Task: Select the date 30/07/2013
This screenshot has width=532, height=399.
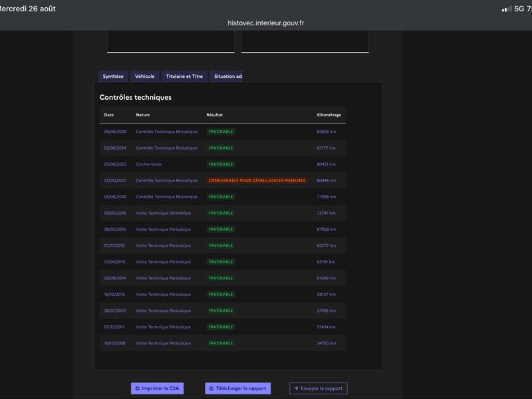Action: [114, 311]
